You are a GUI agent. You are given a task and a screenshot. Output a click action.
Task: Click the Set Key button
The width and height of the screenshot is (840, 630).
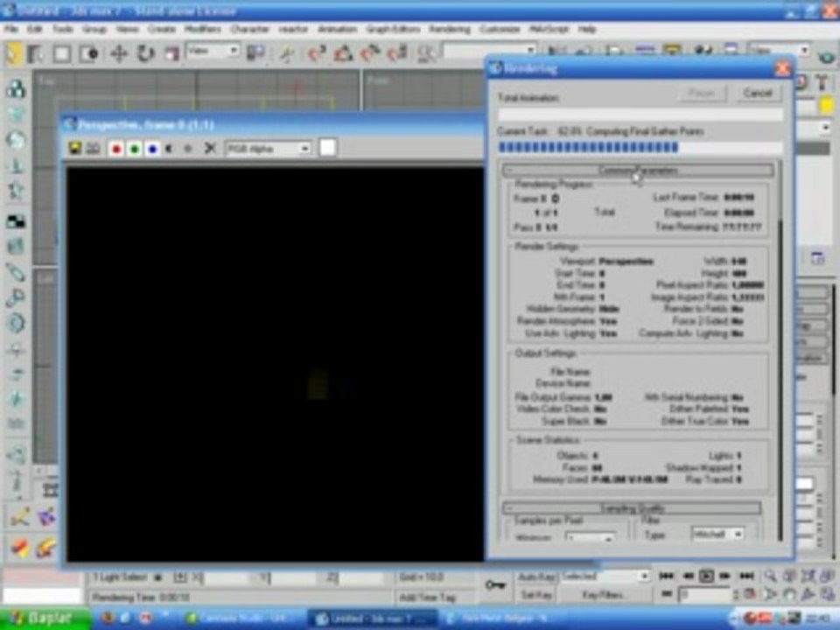tap(536, 595)
